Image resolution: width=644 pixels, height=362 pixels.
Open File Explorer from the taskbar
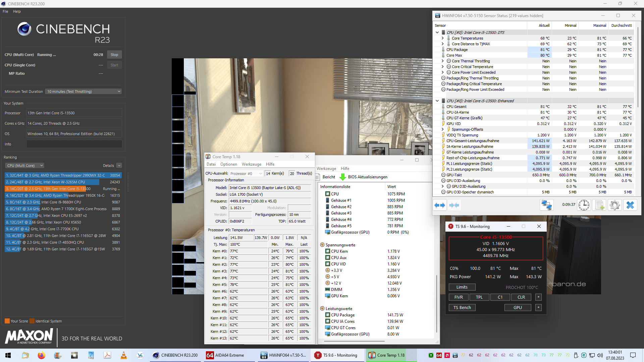click(25, 355)
